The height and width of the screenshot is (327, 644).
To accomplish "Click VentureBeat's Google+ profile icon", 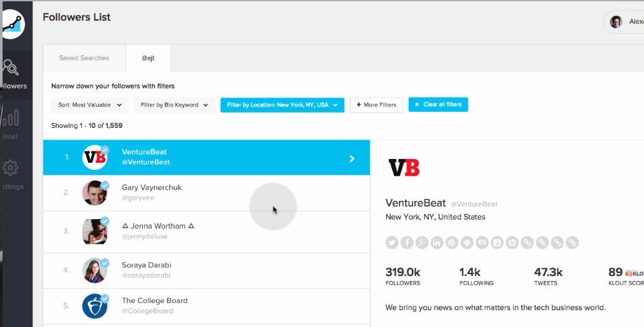I will tap(422, 242).
